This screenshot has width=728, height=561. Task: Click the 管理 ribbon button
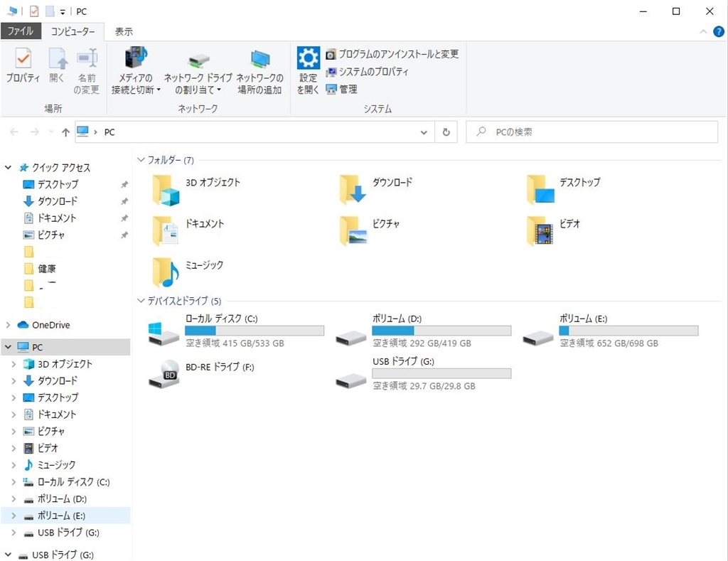(x=341, y=89)
